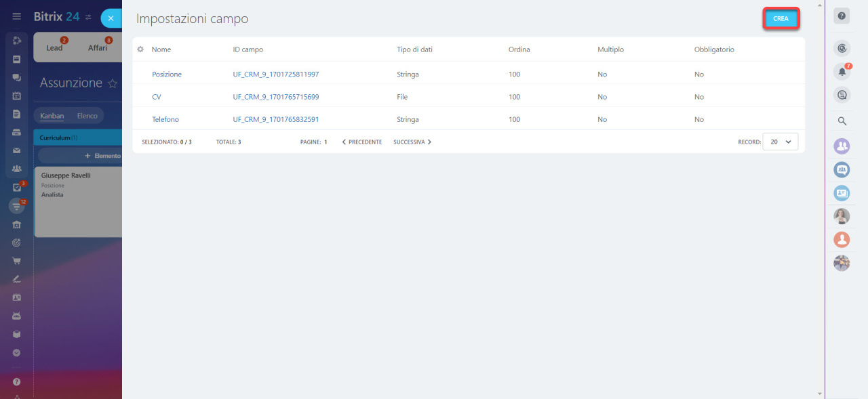Open the Tasks icon showing badge 3
The height and width of the screenshot is (399, 868).
[17, 187]
